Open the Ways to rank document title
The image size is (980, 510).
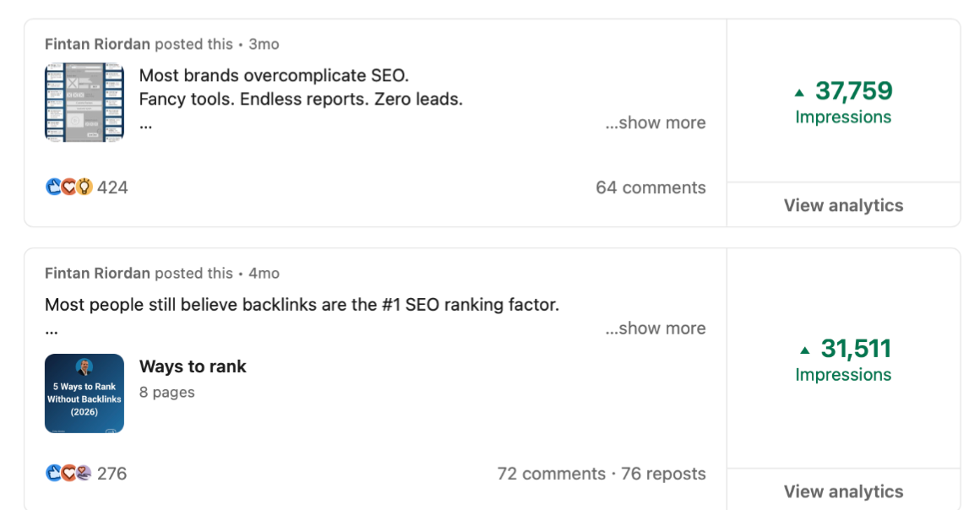point(193,366)
